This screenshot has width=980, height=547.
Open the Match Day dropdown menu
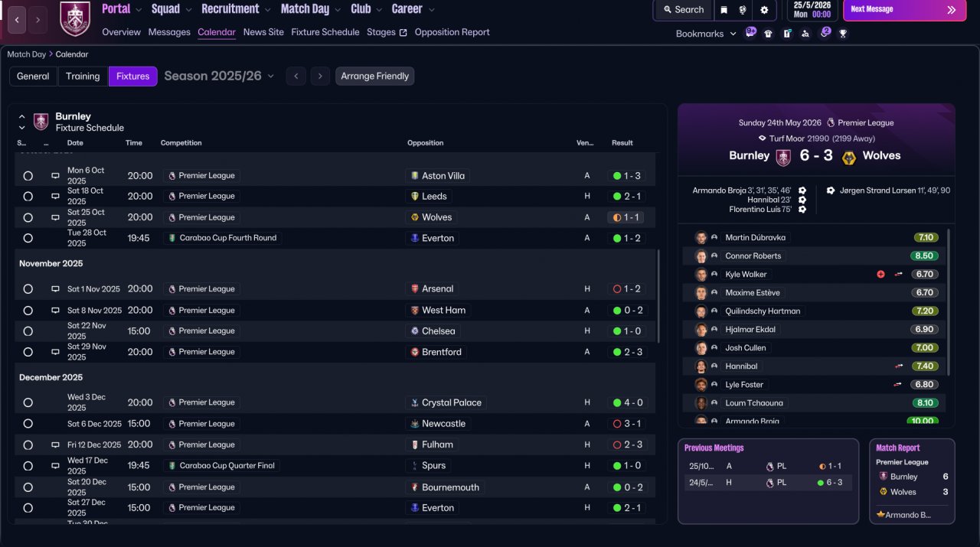311,9
